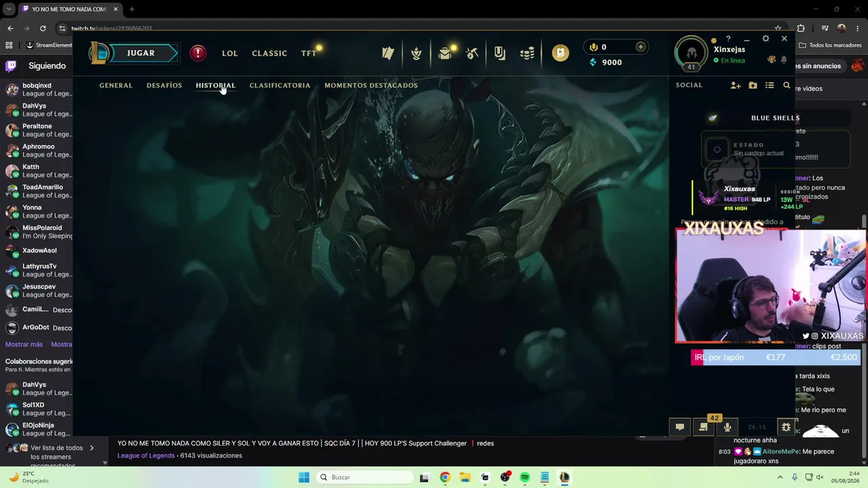868x488 pixels.
Task: Open the Profile banner icon
Action: 500,53
